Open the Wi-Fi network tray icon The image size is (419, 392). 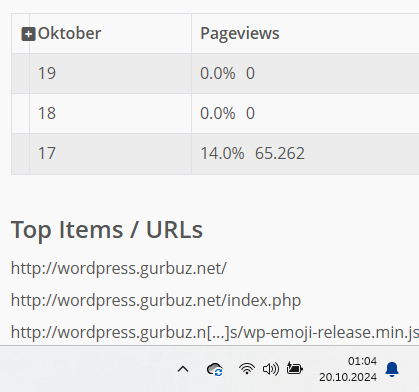(x=247, y=369)
